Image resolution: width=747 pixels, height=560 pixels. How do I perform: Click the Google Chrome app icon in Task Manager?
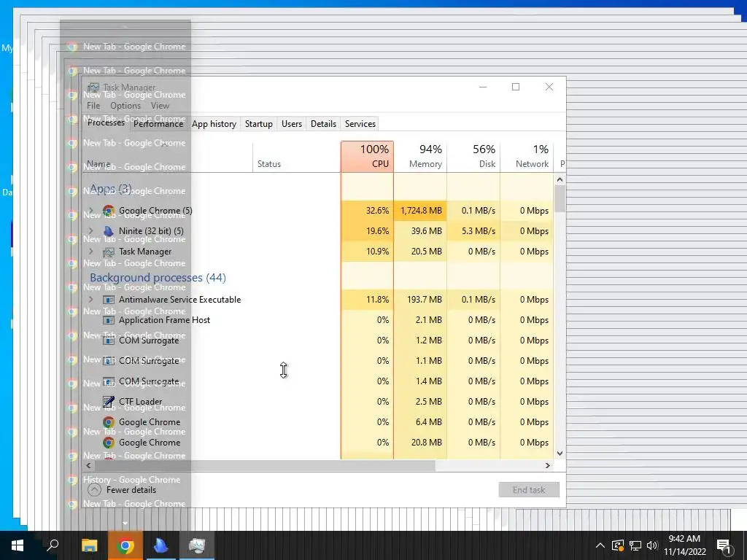(109, 211)
